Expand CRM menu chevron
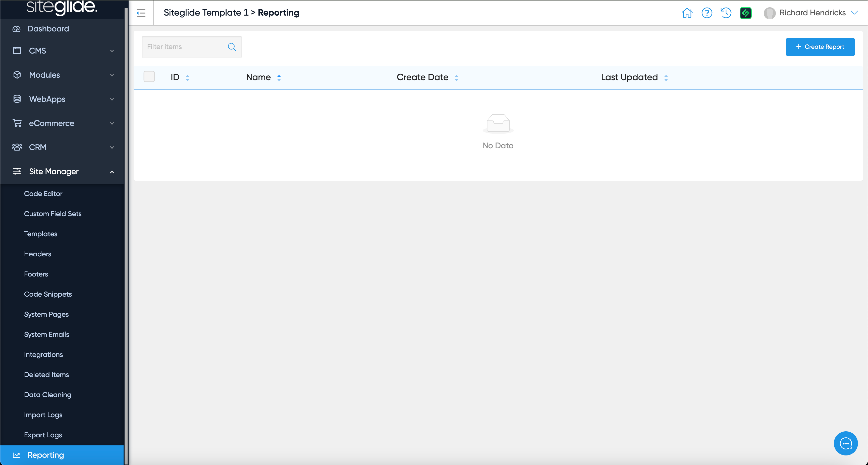The height and width of the screenshot is (465, 868). [112, 147]
